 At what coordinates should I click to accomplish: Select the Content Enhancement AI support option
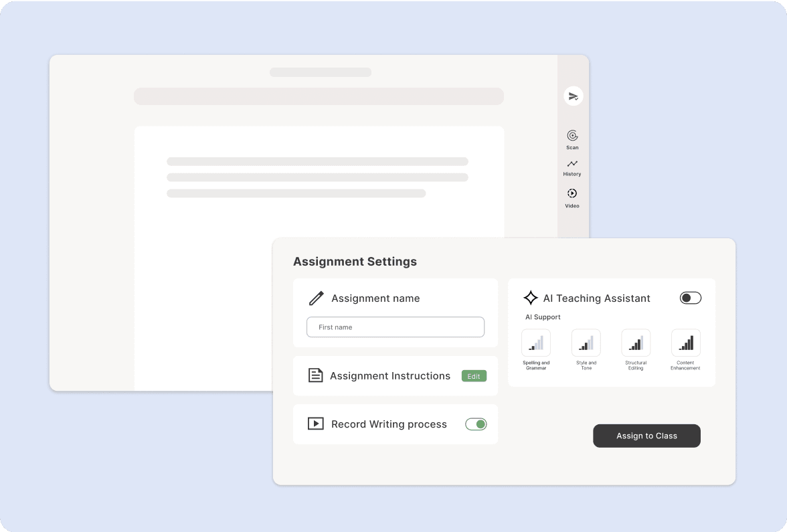[685, 343]
